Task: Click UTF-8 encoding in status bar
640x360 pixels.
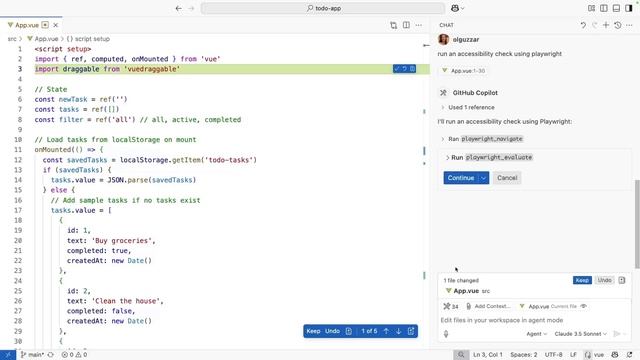Action: coord(553,355)
